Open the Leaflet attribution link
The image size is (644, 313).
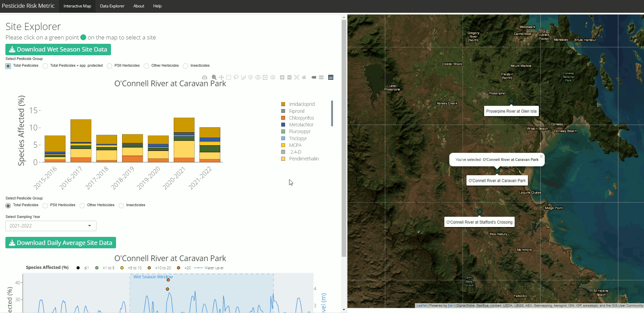[x=421, y=306]
